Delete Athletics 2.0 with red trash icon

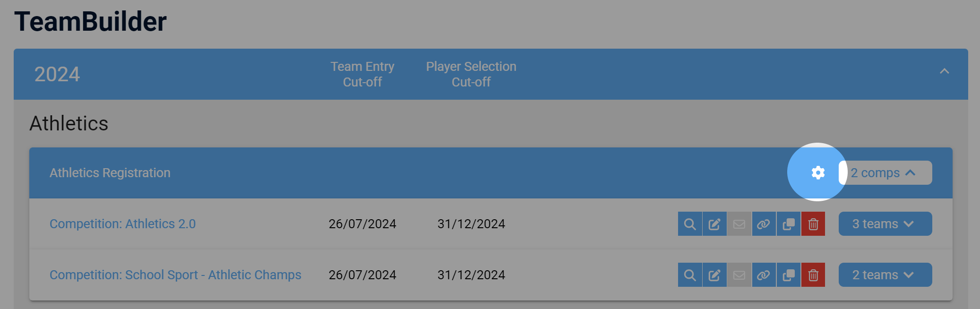[813, 224]
